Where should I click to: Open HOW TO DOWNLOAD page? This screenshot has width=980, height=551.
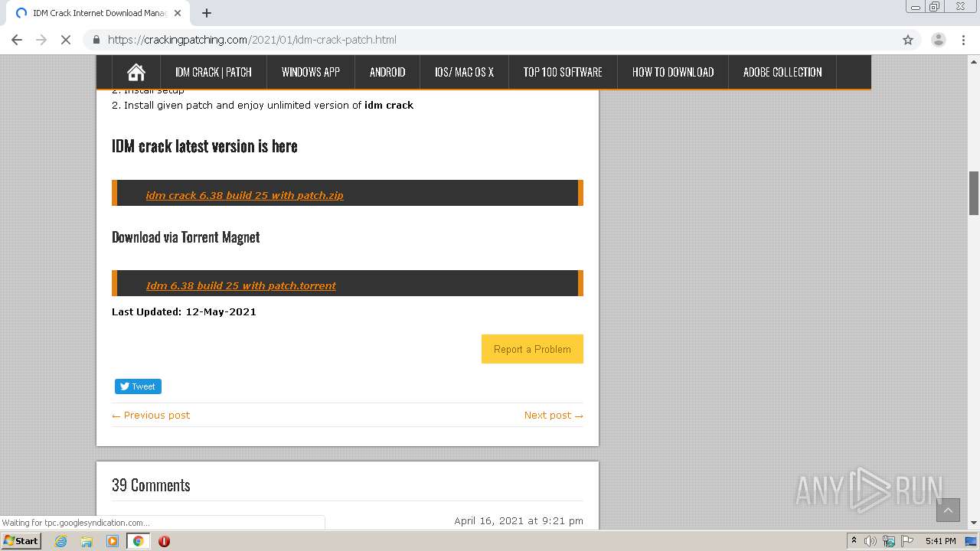(x=673, y=72)
